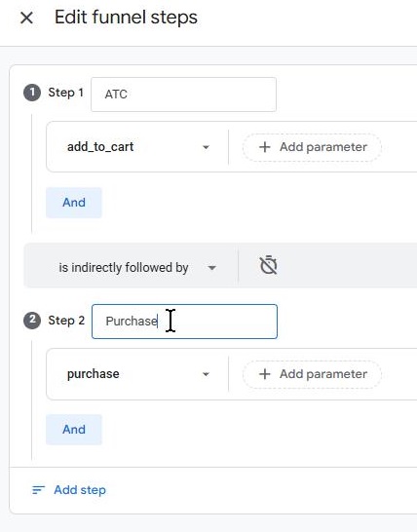Add a parameter to the purchase condition
The width and height of the screenshot is (417, 532).
312,374
